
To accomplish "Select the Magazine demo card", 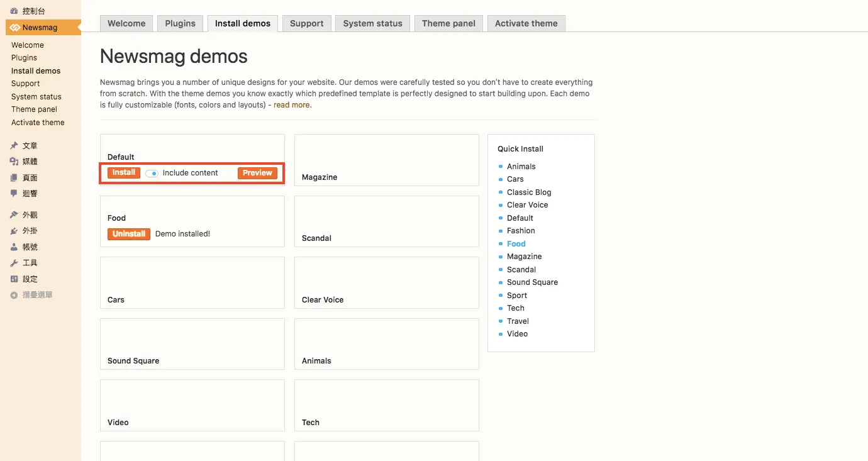I will pos(387,160).
